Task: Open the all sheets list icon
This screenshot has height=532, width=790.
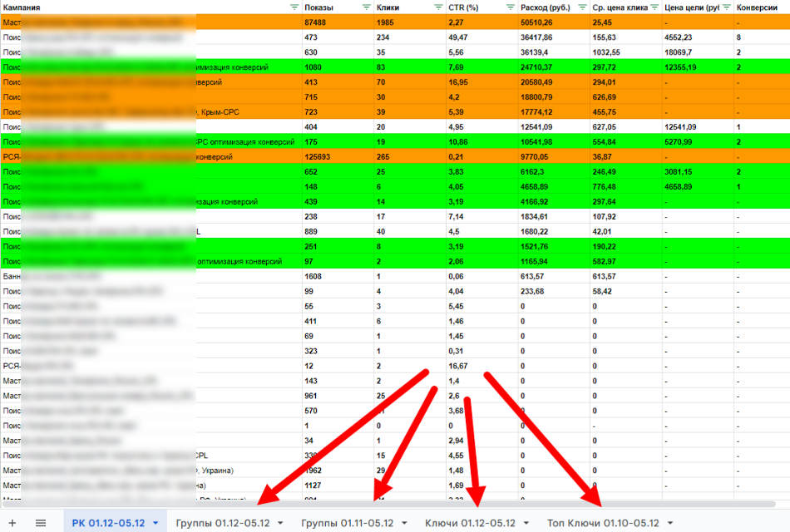Action: (x=40, y=523)
